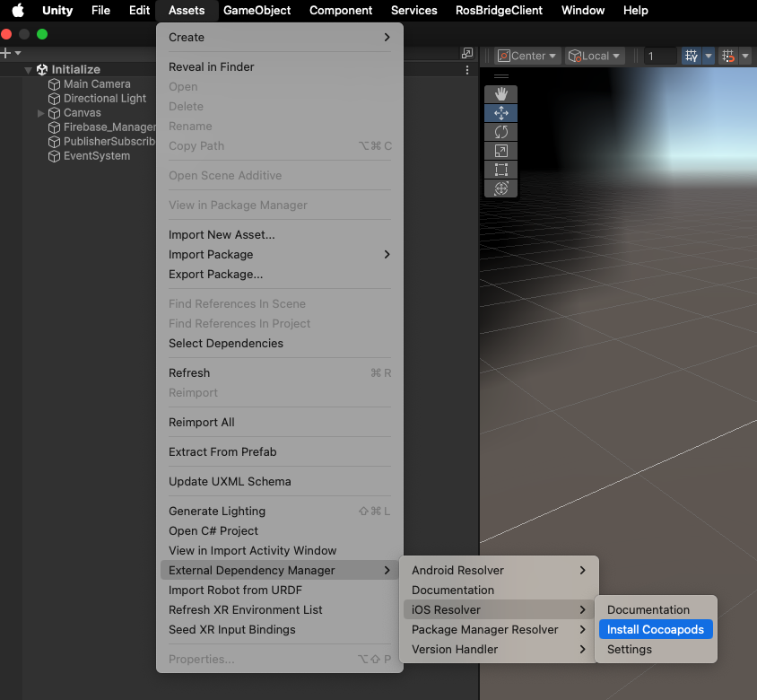Click the Apple logo menu

tap(17, 11)
